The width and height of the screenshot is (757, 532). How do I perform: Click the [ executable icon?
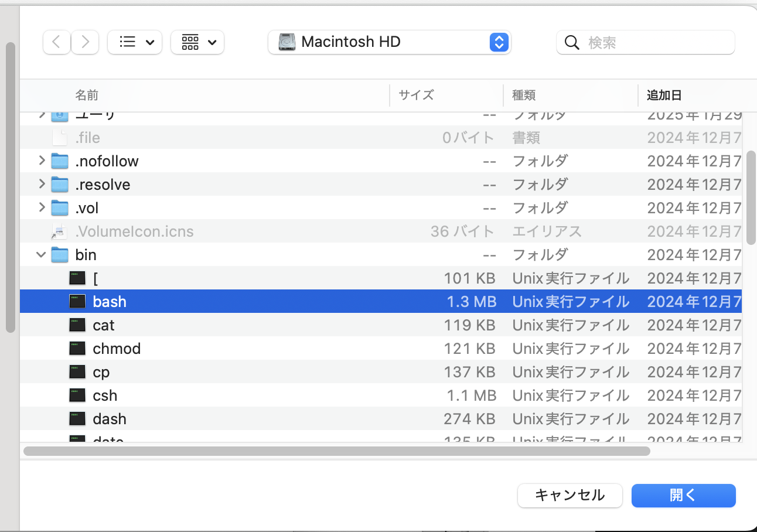(x=77, y=278)
